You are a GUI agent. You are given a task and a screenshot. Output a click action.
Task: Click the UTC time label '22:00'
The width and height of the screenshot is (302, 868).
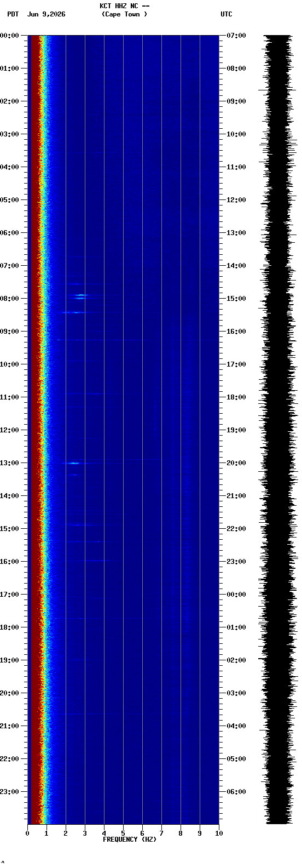[236, 529]
